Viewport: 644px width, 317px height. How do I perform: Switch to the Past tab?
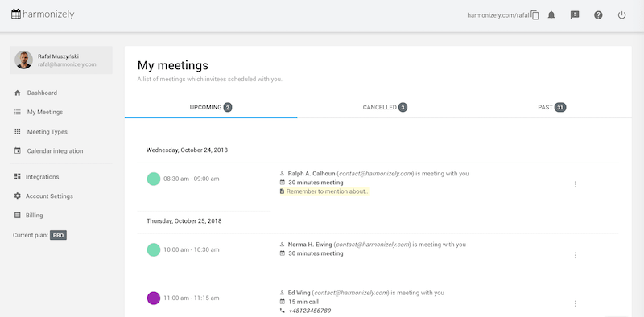click(552, 108)
